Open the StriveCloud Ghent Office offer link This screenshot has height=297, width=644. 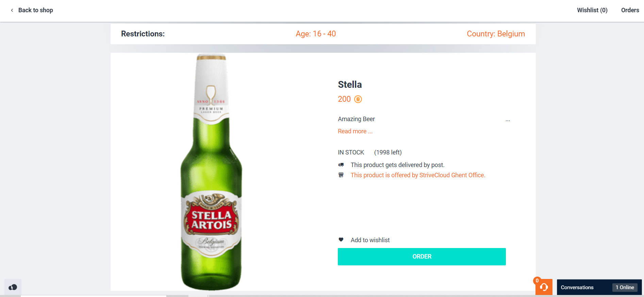tap(418, 175)
